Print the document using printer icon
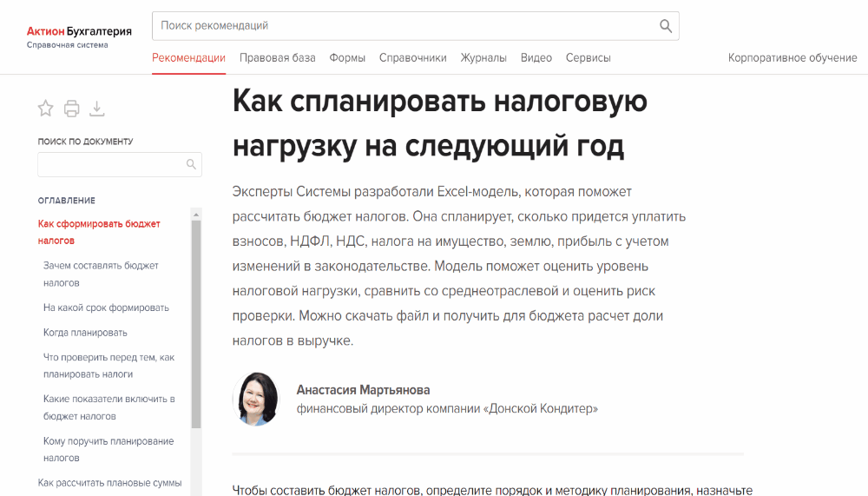This screenshot has width=868, height=496. tap(71, 109)
